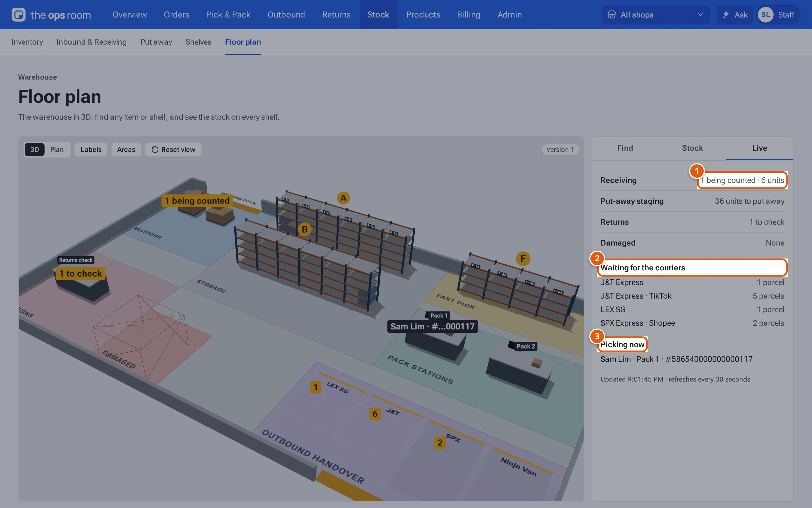Viewport: 812px width, 508px height.
Task: Click the Ask sparkle icon
Action: tap(726, 15)
